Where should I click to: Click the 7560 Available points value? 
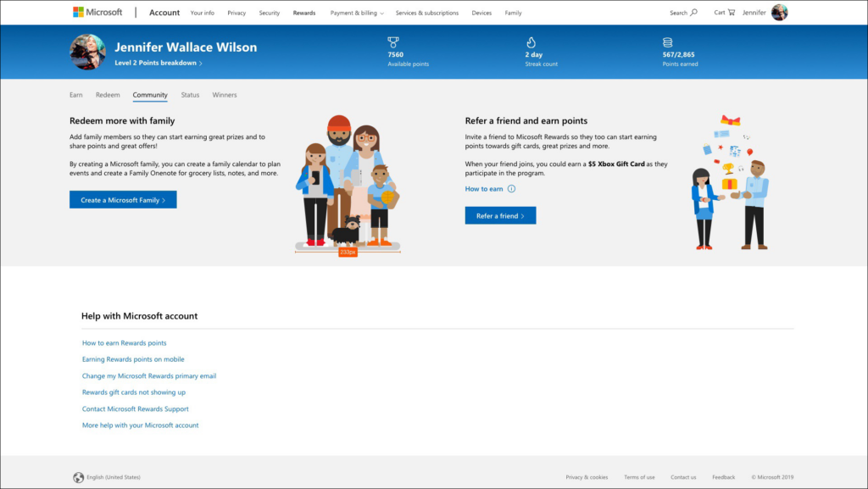[x=395, y=55]
